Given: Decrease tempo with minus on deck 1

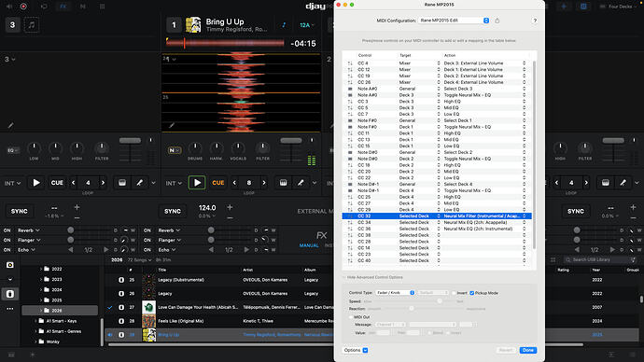Looking at the screenshot, I should [x=230, y=217].
